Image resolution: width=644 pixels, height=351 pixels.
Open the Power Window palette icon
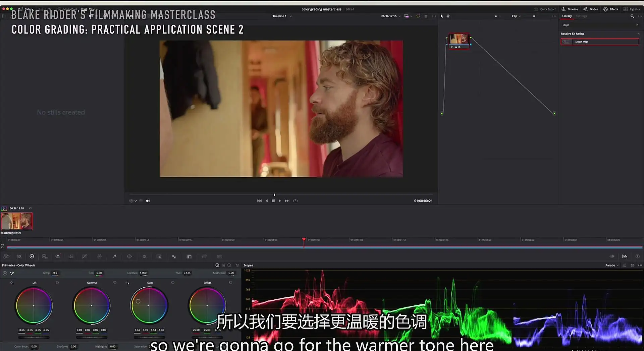point(129,256)
